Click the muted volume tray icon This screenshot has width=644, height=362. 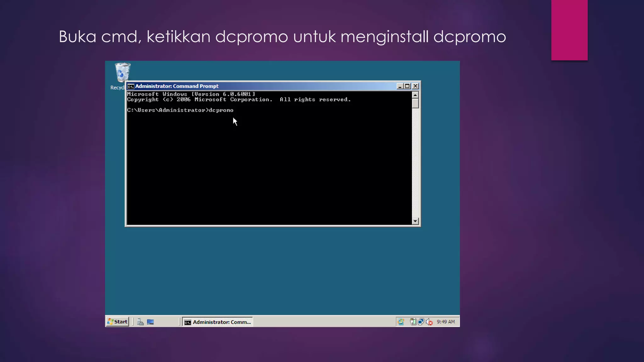pyautogui.click(x=429, y=321)
